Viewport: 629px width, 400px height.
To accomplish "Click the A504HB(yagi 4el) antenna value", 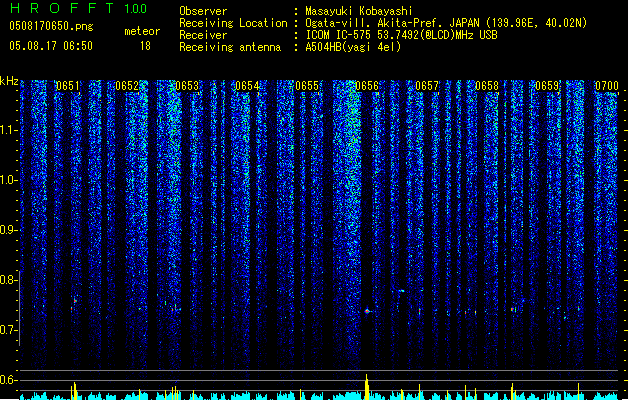I will (353, 47).
